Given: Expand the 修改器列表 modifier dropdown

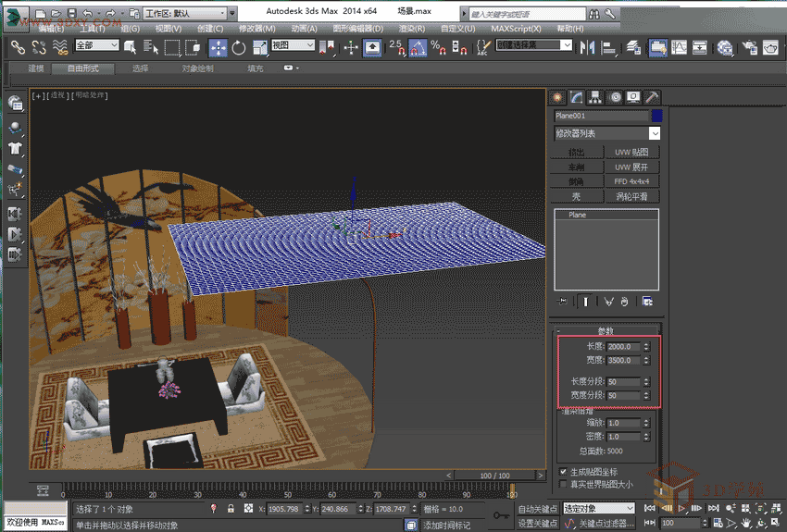Looking at the screenshot, I should point(654,133).
